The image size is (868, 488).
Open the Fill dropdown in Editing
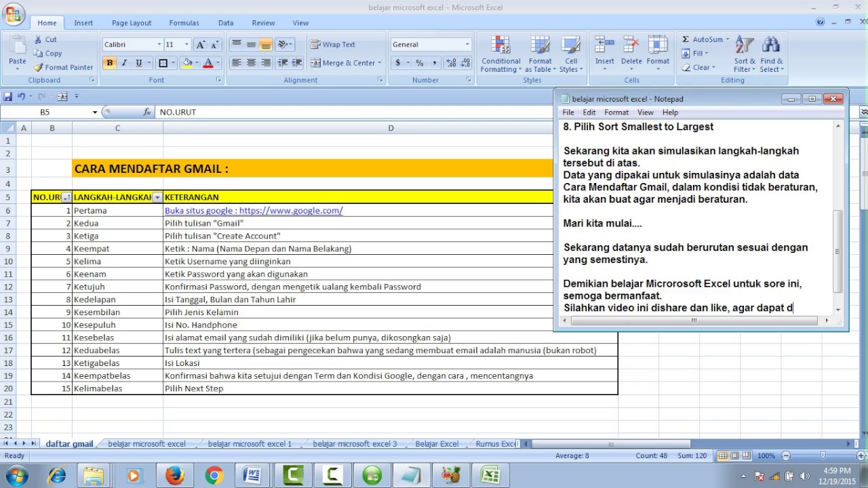point(694,54)
